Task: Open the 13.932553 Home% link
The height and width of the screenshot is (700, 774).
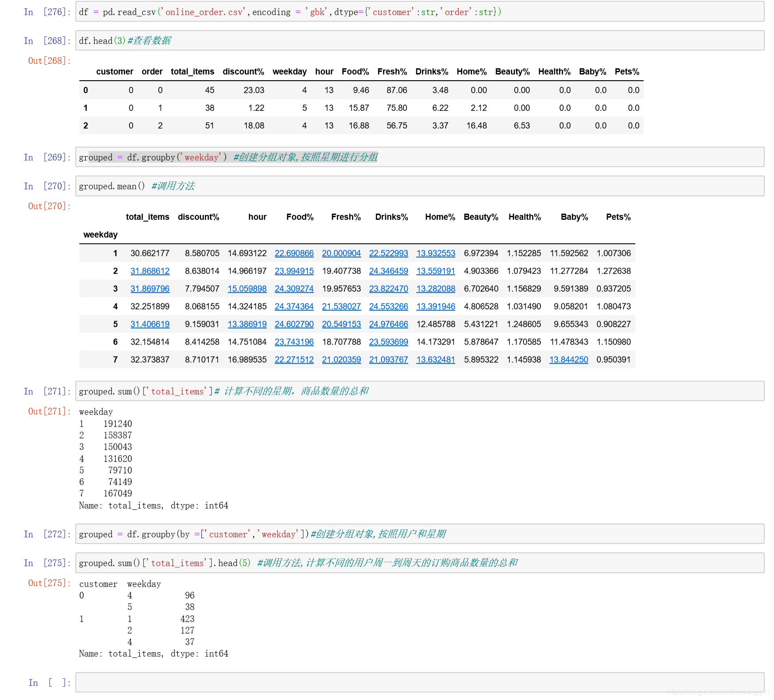Action: tap(436, 253)
